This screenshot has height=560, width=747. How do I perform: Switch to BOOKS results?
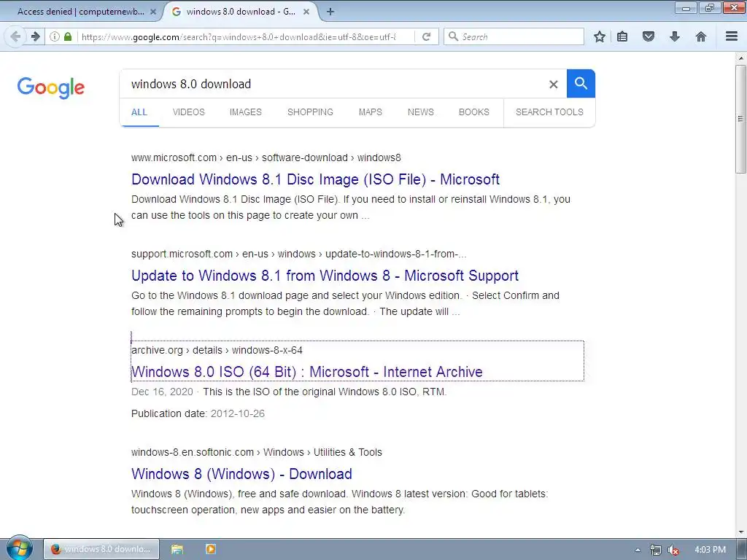[x=474, y=112]
